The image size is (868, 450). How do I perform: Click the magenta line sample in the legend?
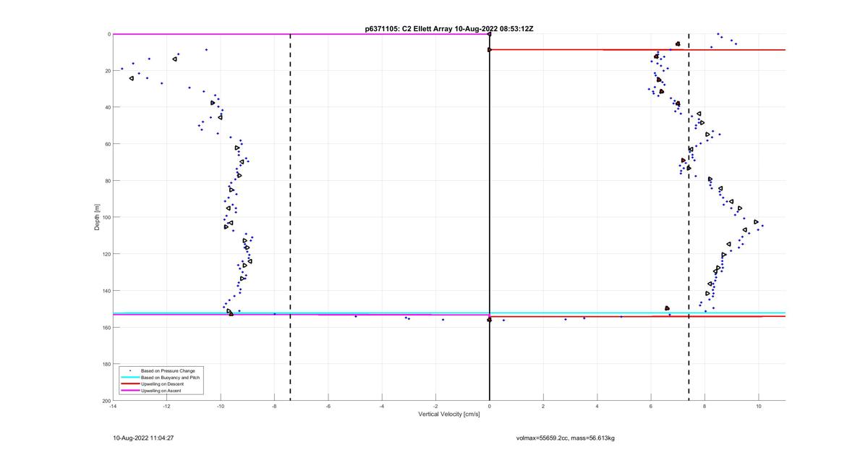click(129, 391)
